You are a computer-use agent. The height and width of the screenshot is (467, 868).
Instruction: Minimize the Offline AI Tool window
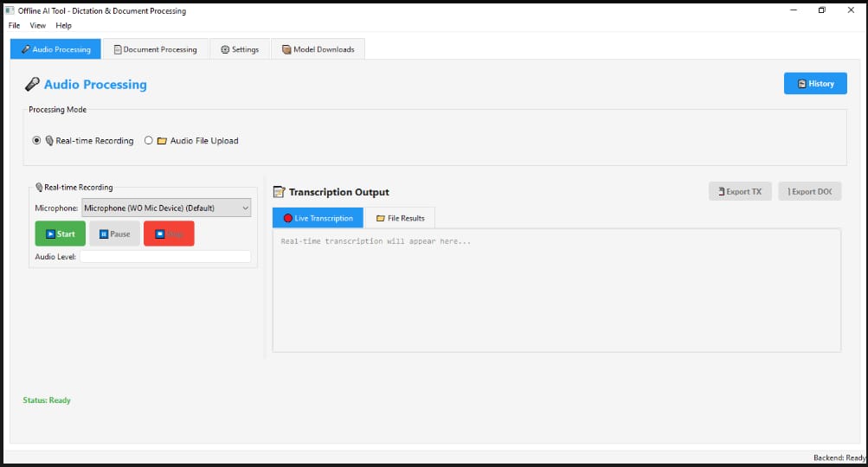click(x=794, y=10)
